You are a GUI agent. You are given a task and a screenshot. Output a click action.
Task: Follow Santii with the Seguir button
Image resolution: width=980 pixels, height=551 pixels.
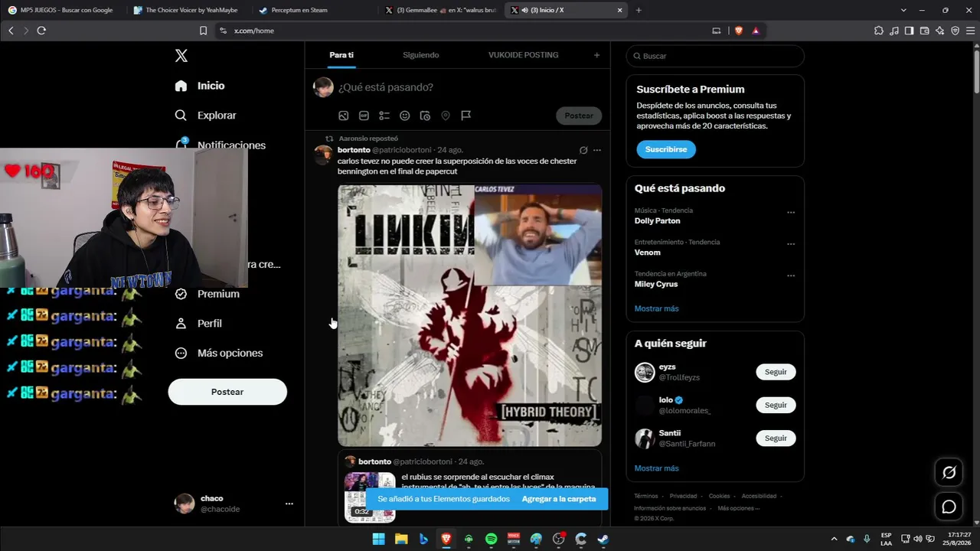(x=776, y=439)
